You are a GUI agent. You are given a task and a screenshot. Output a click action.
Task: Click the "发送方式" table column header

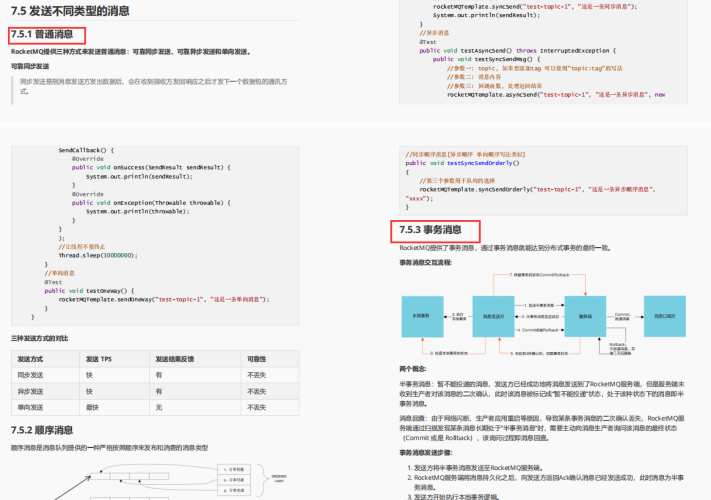click(x=30, y=359)
